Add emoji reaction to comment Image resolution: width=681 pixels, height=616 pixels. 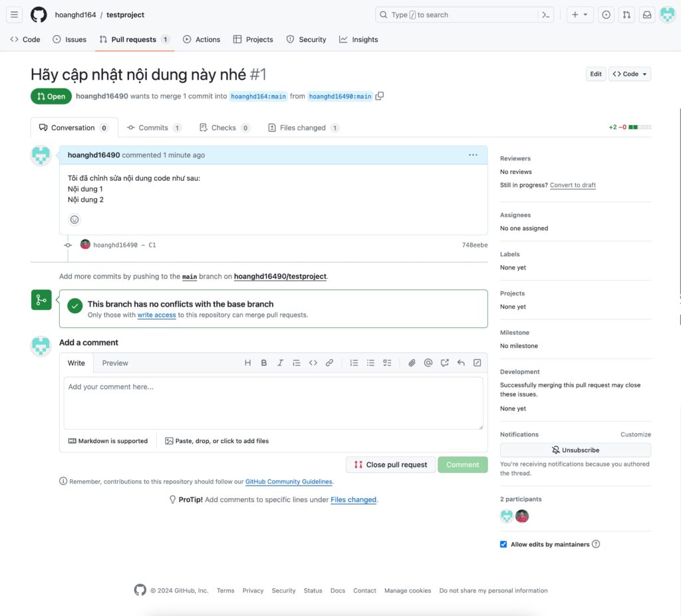coord(74,220)
